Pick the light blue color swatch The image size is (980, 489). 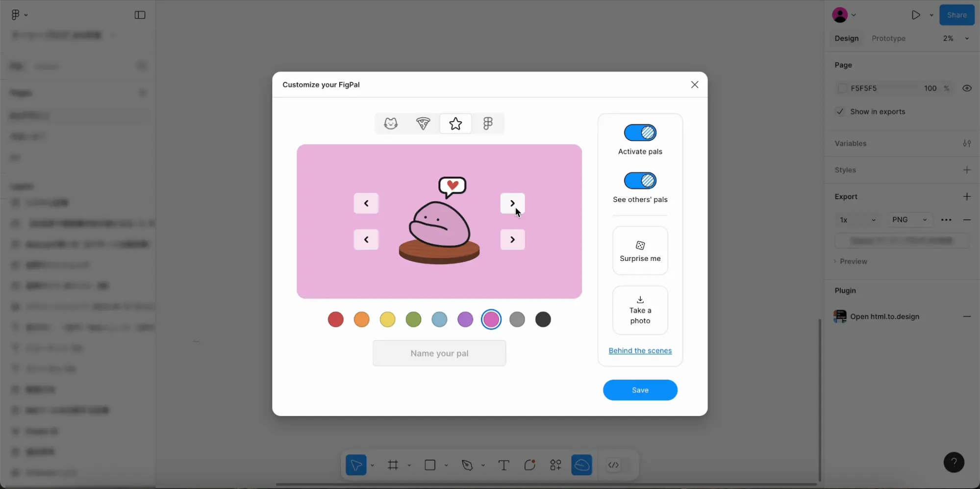440,319
